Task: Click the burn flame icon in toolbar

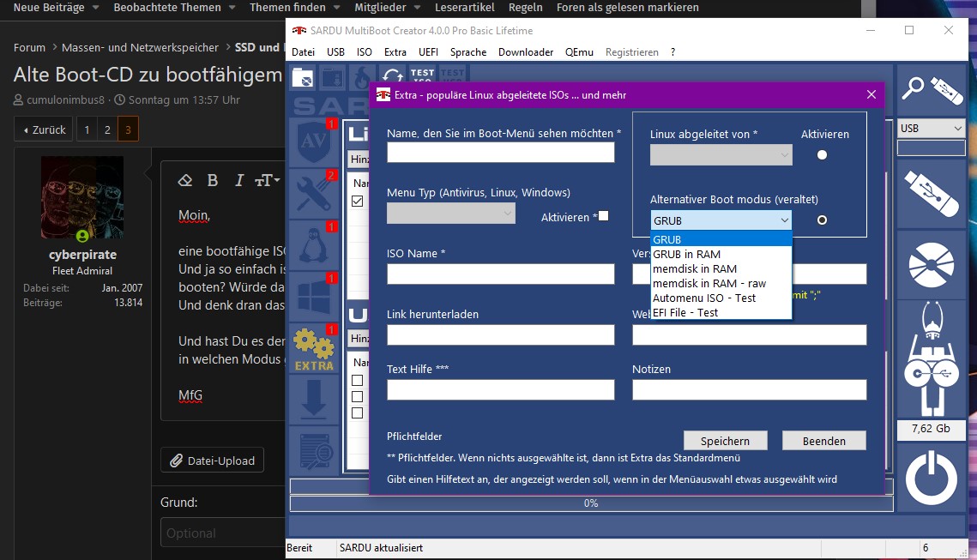Action: pyautogui.click(x=362, y=78)
